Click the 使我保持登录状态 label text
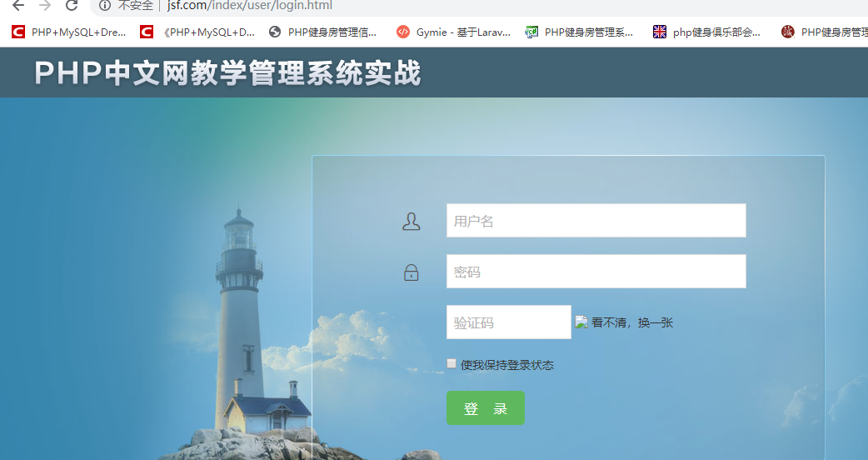Viewport: 868px width, 460px height. pyautogui.click(x=507, y=365)
